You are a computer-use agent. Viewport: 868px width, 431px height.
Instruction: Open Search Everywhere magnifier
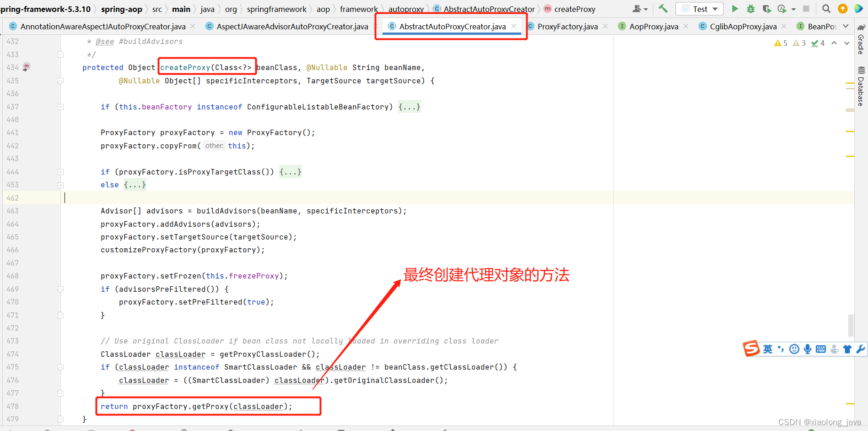pyautogui.click(x=826, y=9)
